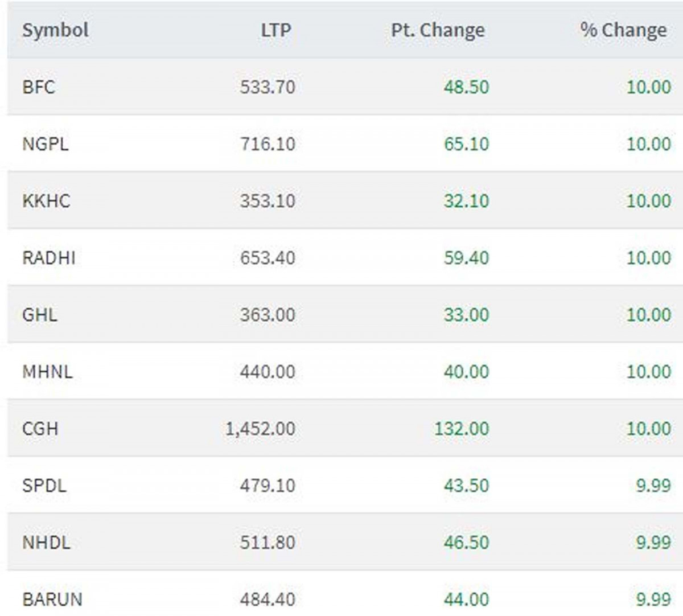Select RADHI's point change 59.40

tap(466, 258)
